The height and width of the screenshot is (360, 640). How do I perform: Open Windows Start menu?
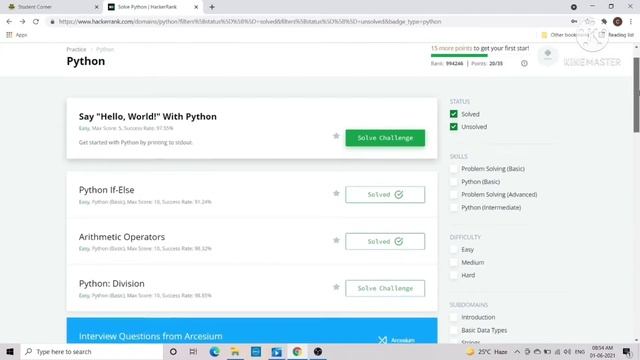[x=10, y=351]
